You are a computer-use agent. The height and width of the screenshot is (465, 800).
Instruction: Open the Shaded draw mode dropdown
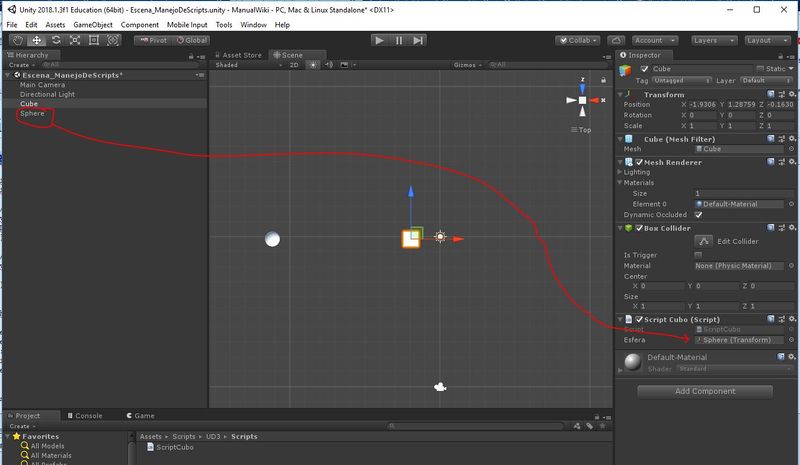point(248,65)
